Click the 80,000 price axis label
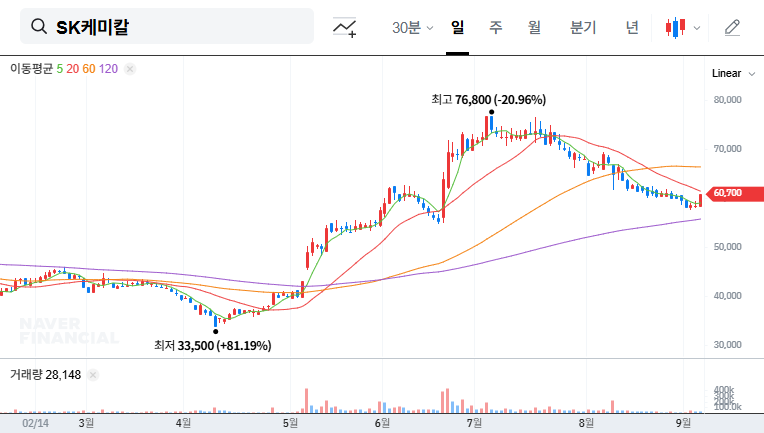This screenshot has height=433, width=764. pyautogui.click(x=727, y=100)
